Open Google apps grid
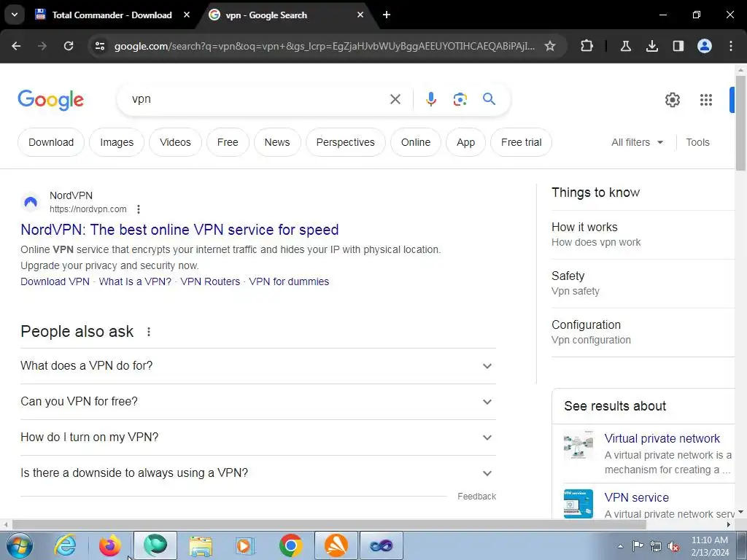Screen dimensions: 747x560 click(x=705, y=99)
